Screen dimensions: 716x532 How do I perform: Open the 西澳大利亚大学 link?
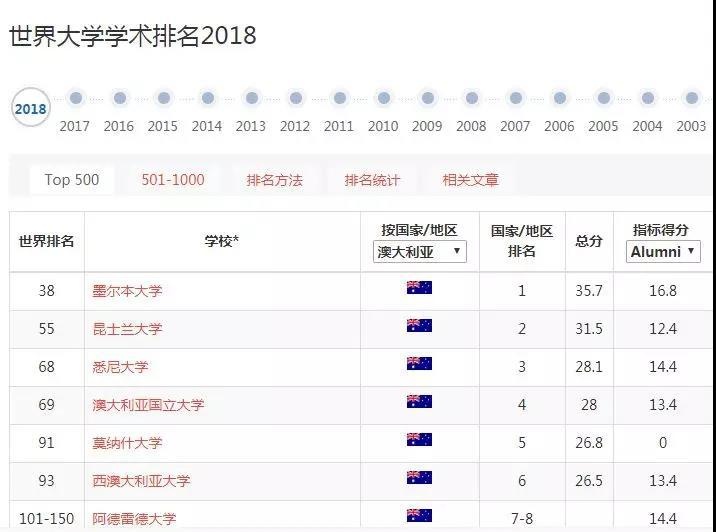tap(141, 480)
